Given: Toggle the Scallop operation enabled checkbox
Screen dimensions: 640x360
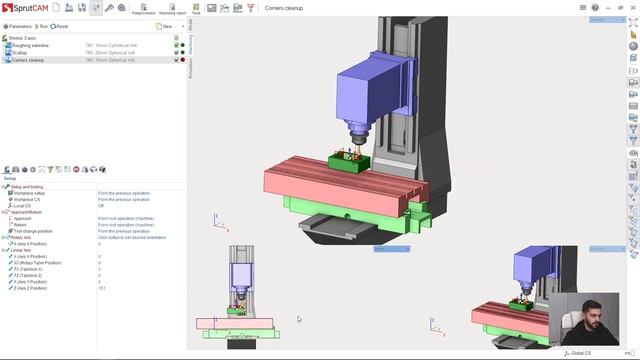Looking at the screenshot, I should pos(176,53).
